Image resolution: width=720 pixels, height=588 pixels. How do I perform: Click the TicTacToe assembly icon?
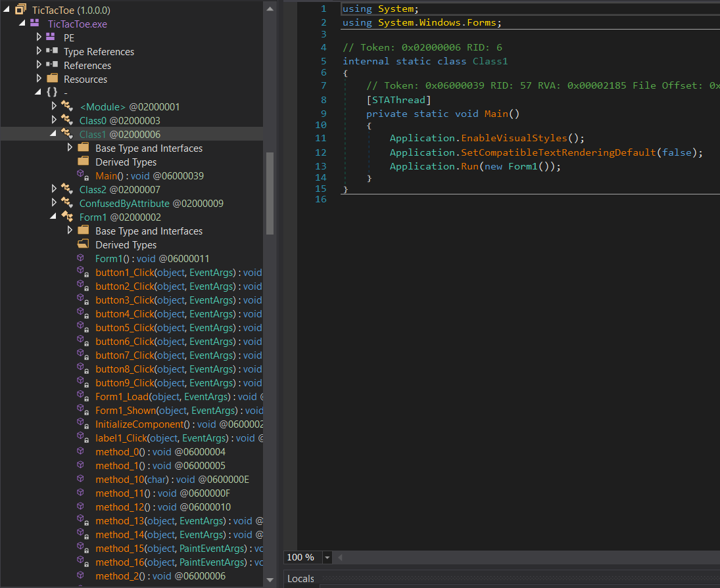pos(20,10)
